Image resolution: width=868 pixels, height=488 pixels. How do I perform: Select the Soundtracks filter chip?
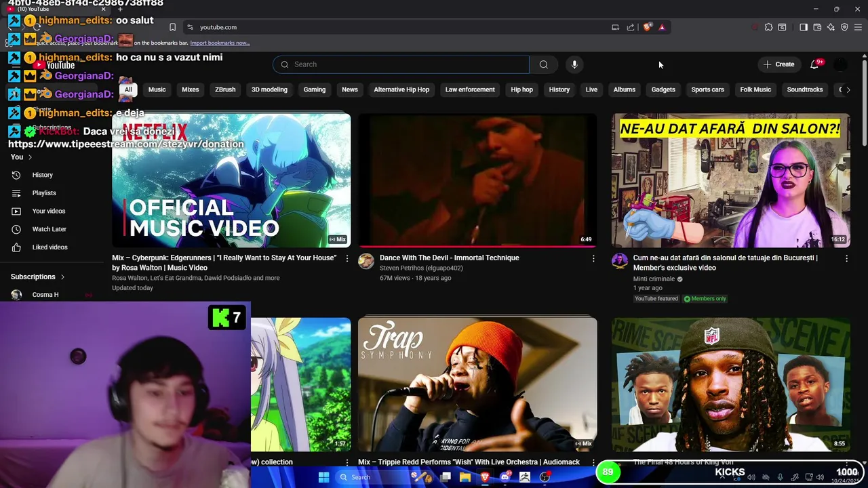click(805, 89)
